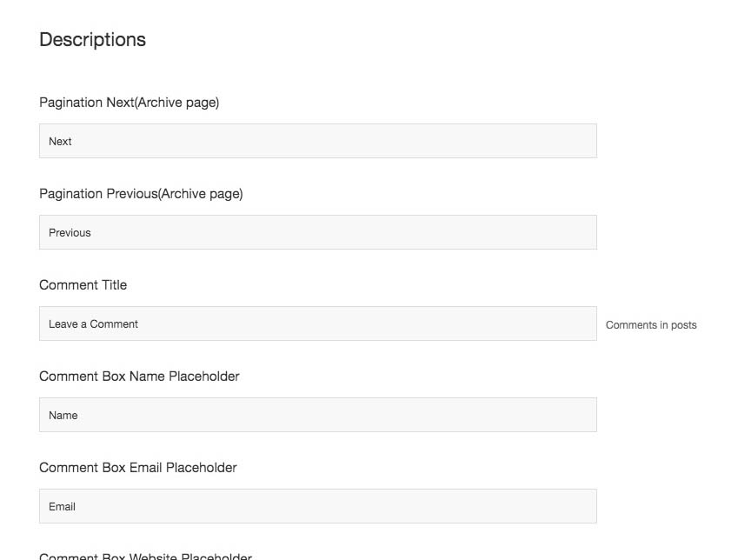Select the Comment Box Name Placeholder input
This screenshot has width=731, height=560.
[318, 415]
